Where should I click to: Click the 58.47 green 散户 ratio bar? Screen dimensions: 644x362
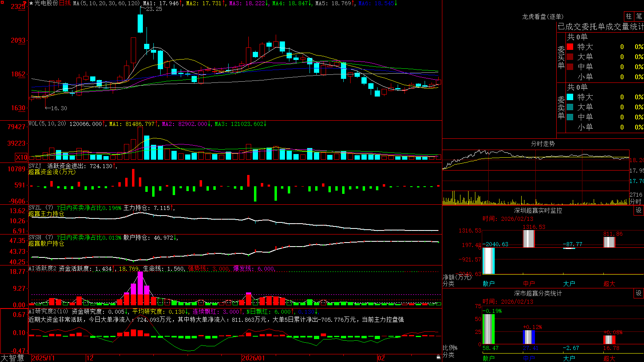(489, 329)
